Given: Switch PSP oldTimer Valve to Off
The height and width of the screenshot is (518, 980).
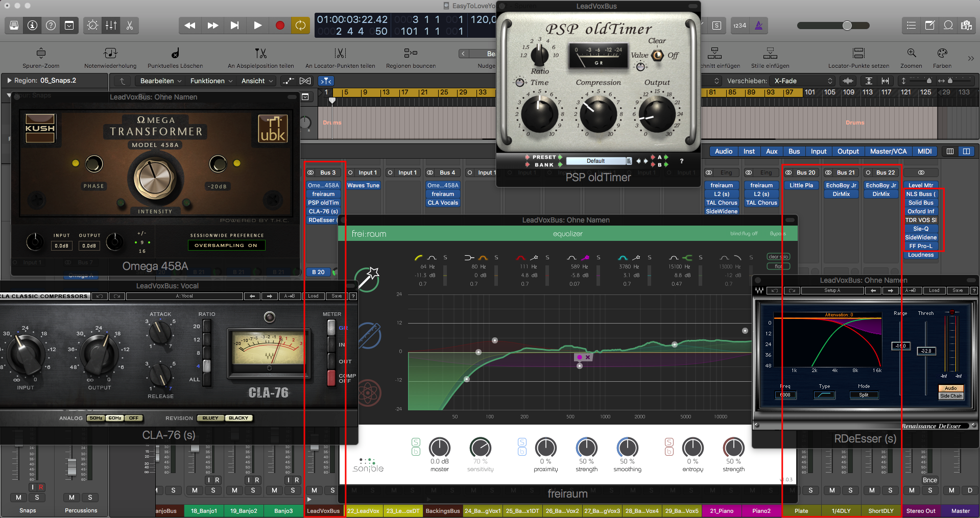Looking at the screenshot, I should click(673, 55).
